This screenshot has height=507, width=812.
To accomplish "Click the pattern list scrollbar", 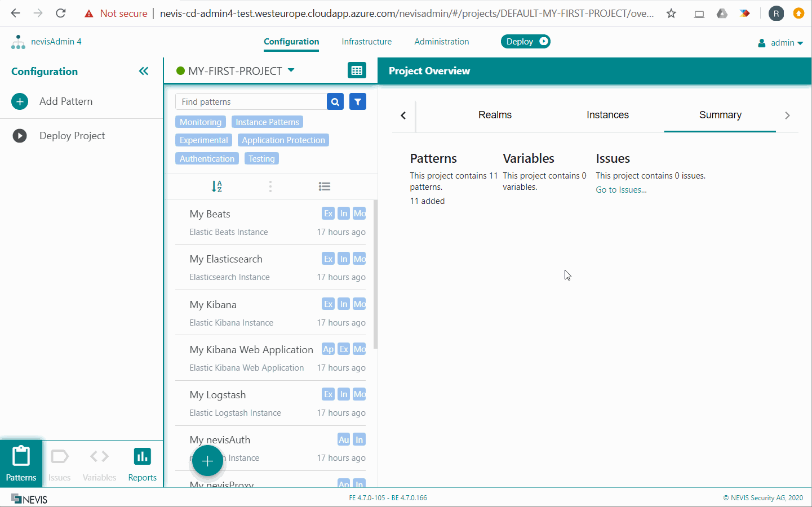I will point(375,274).
